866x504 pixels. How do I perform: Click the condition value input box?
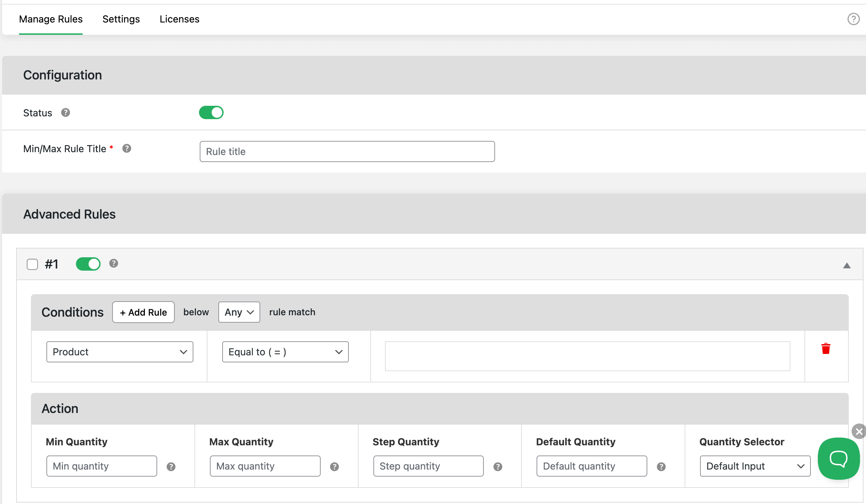[587, 356]
